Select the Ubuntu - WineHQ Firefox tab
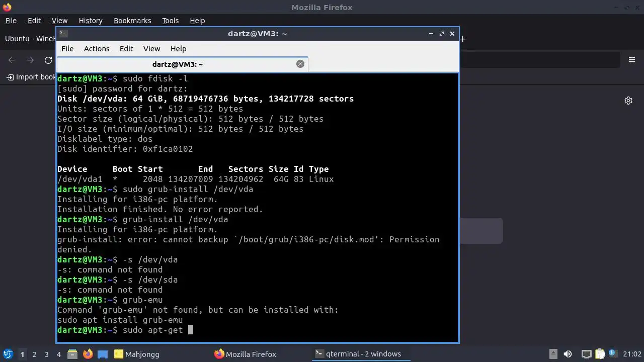The image size is (644, 362). click(x=29, y=39)
